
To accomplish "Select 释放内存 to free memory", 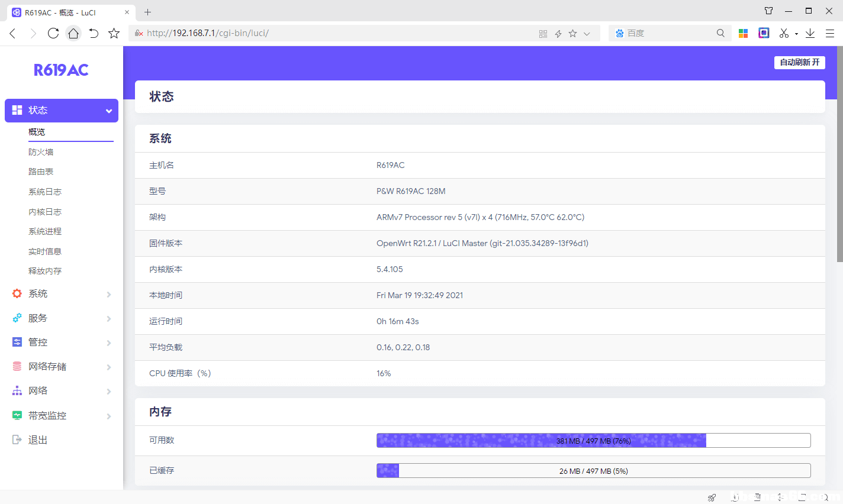I will (x=45, y=271).
